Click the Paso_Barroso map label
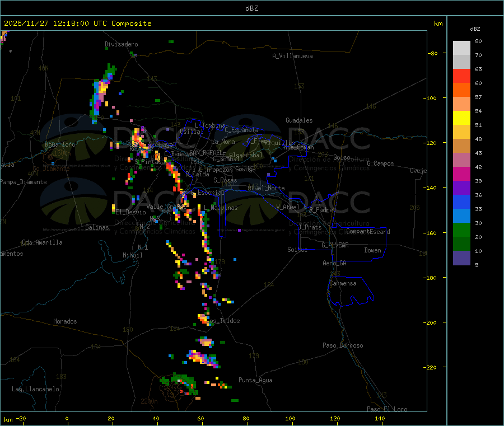This screenshot has width=504, height=426. (x=343, y=345)
